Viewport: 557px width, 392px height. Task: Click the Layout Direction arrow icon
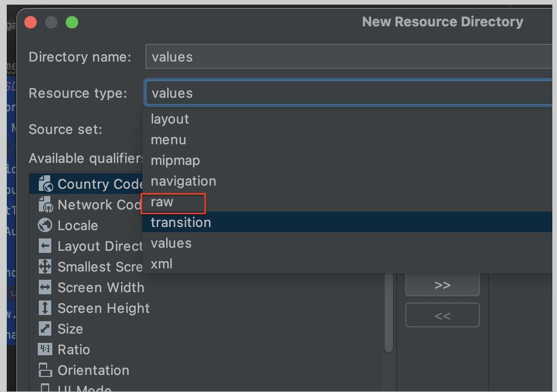click(x=45, y=246)
